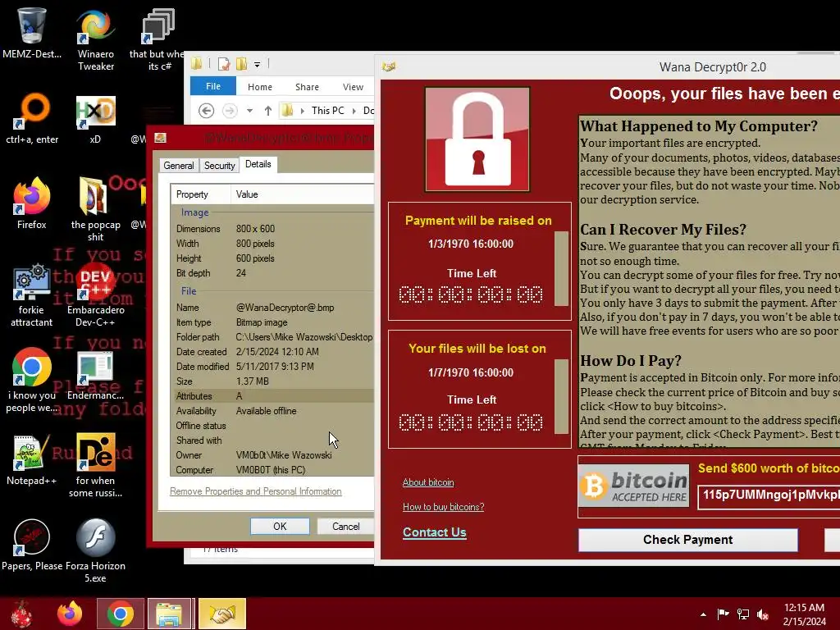Open the Home ribbon tab in Explorer
Viewport: 840px width, 630px height.
[260, 87]
